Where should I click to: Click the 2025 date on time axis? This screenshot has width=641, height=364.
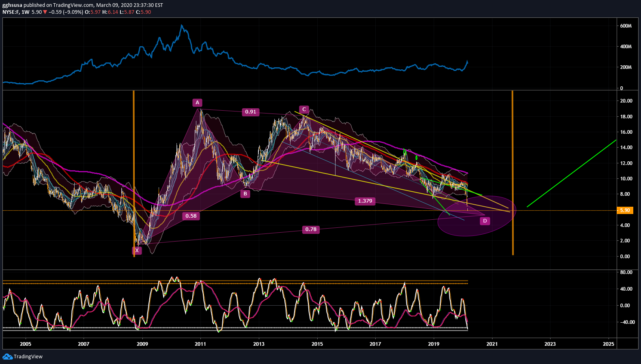click(609, 344)
